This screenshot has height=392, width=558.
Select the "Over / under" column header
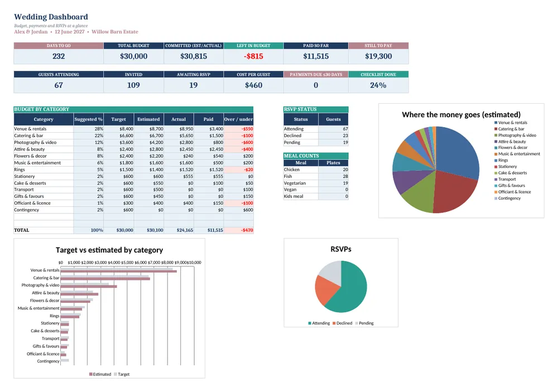(238, 119)
